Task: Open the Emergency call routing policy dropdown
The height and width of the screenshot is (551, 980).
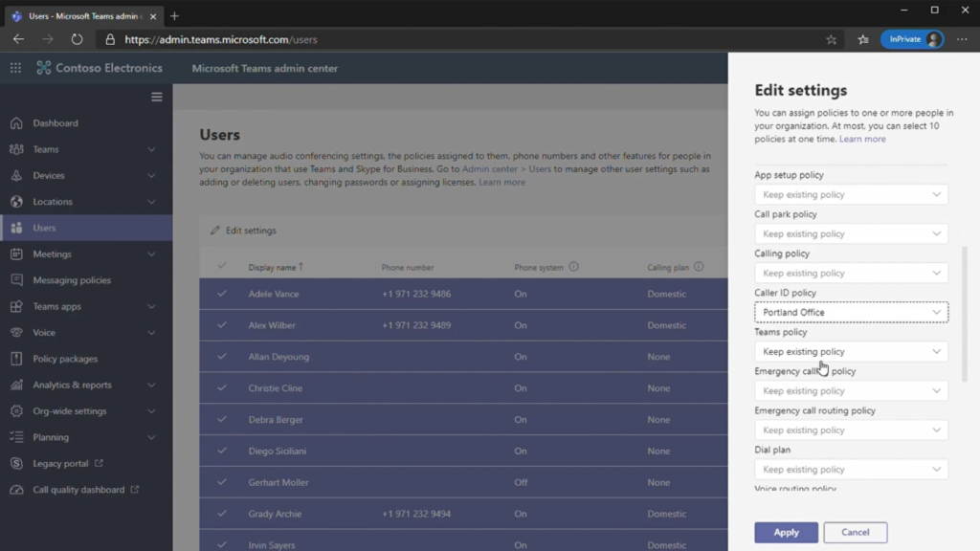Action: tap(851, 430)
